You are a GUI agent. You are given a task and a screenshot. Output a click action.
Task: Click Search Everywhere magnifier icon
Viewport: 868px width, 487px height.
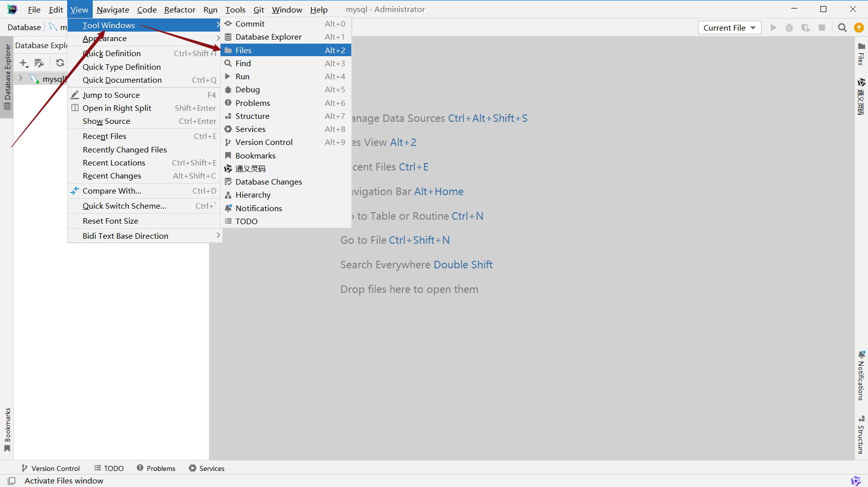coord(842,28)
